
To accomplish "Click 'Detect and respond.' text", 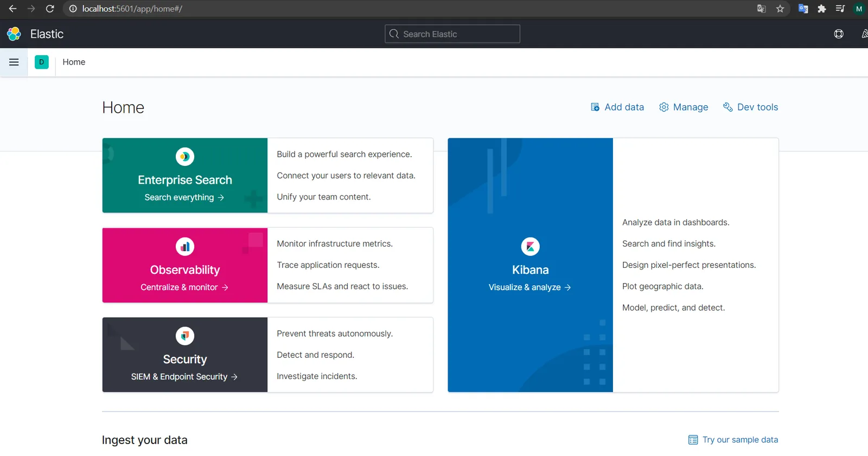I will (316, 355).
